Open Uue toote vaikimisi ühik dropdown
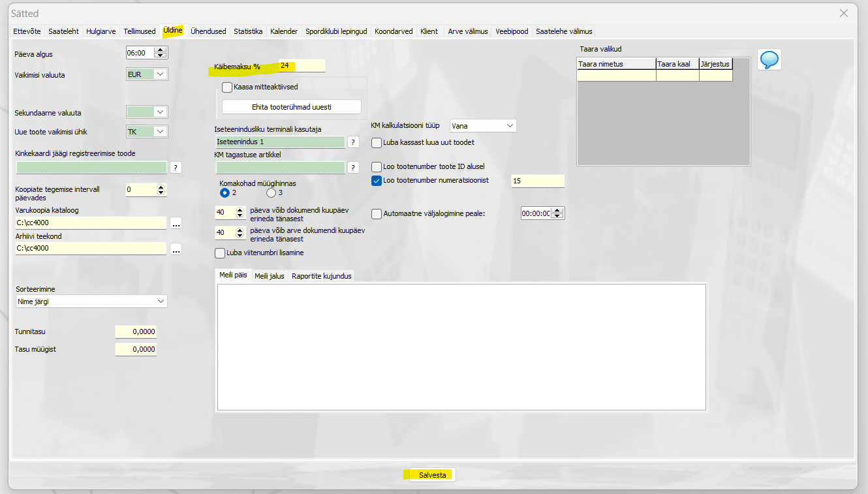Image resolution: width=868 pixels, height=494 pixels. coord(160,132)
